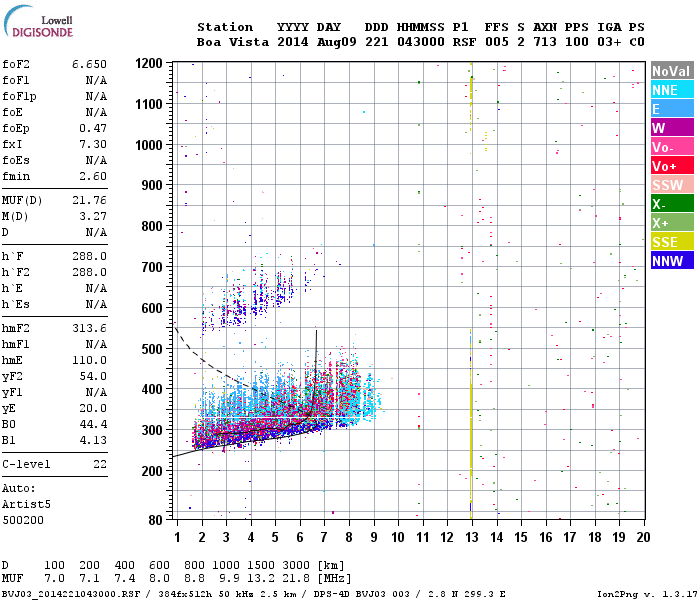
Task: Click the MUF(D) value 21.76
Action: [x=89, y=200]
